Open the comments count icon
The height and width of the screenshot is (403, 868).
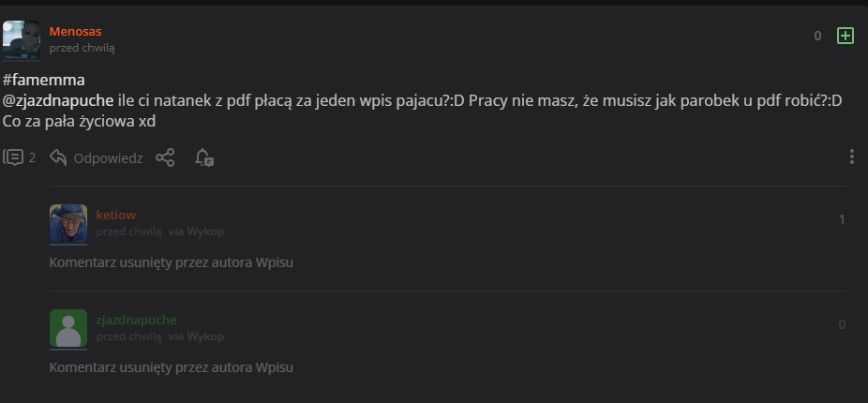point(13,157)
